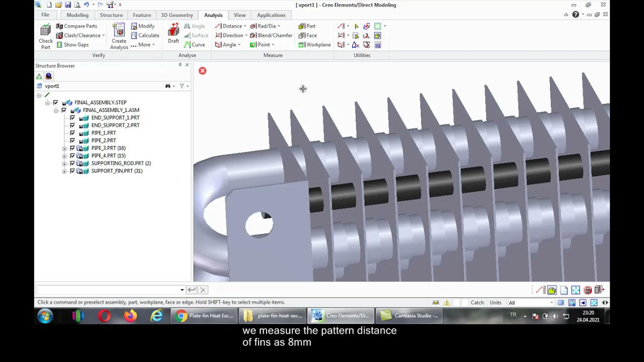644x362 pixels.
Task: Measure by Part
Action: (x=307, y=26)
